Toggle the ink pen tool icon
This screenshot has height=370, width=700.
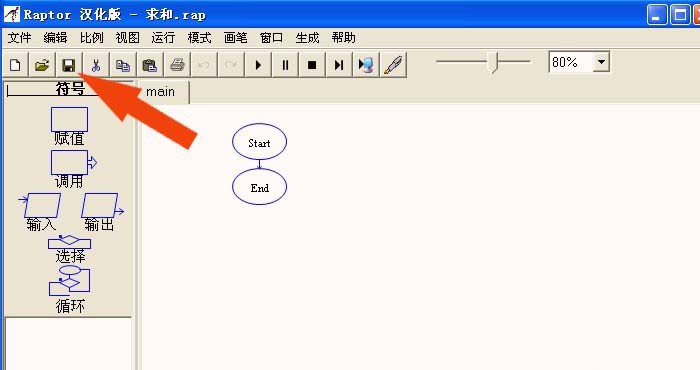pyautogui.click(x=393, y=65)
